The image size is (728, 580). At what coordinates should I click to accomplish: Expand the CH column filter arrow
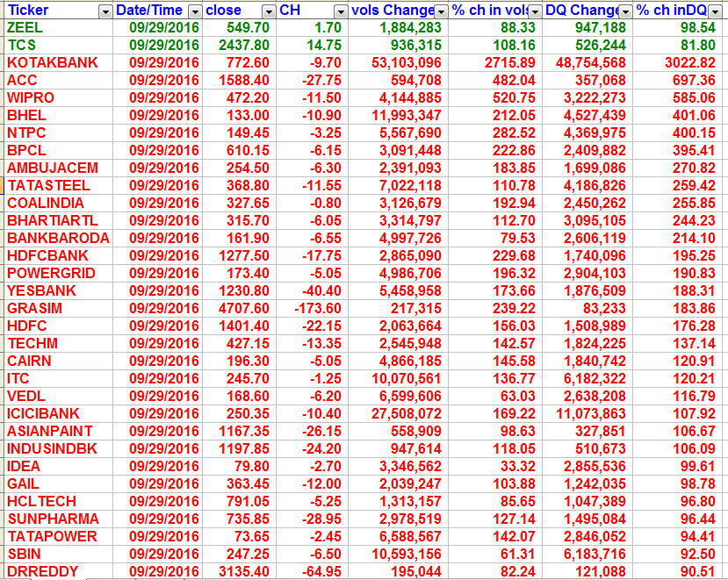340,11
